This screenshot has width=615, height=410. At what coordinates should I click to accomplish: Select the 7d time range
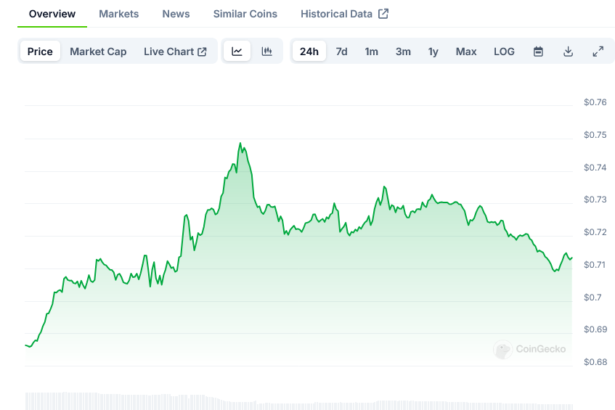tap(341, 51)
